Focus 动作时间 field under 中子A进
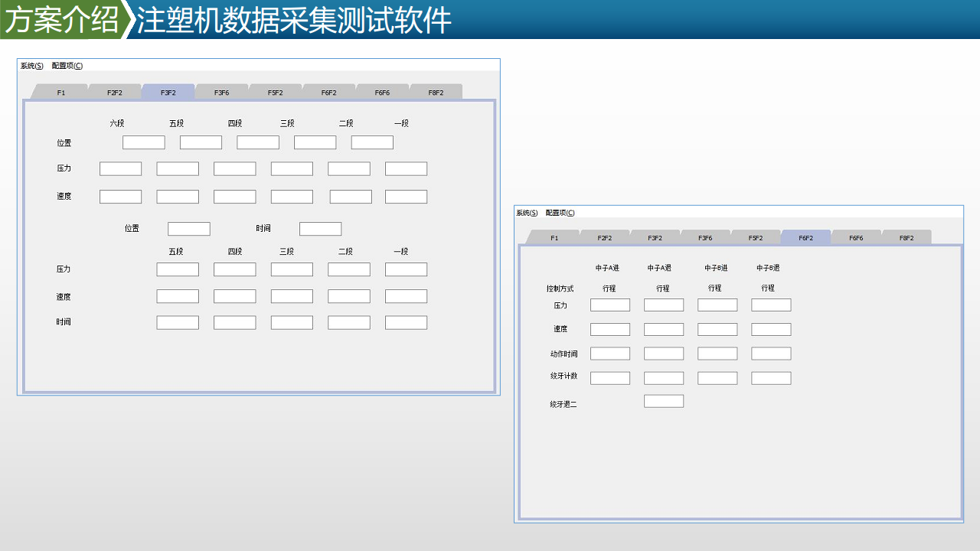Screen dimensions: 980x551 click(x=610, y=354)
